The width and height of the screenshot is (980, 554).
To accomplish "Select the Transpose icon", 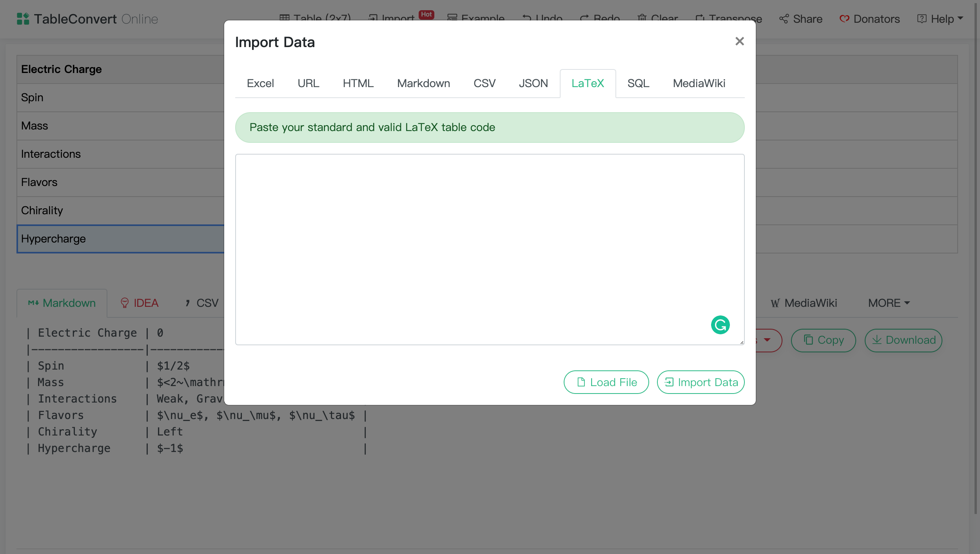I will tap(700, 18).
